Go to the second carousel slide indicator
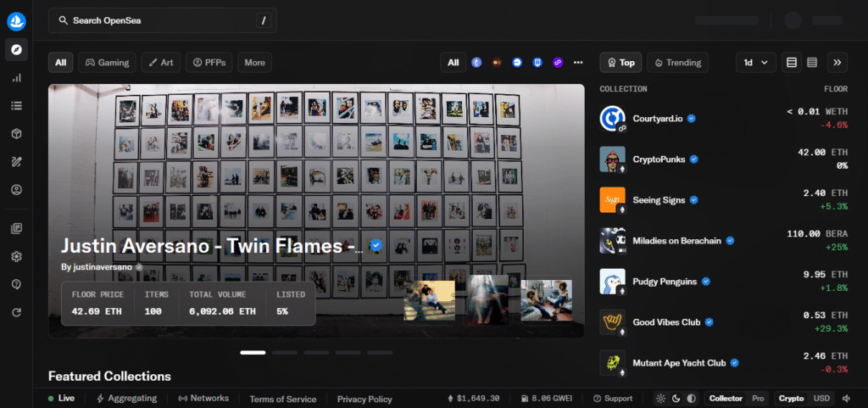 click(x=285, y=353)
